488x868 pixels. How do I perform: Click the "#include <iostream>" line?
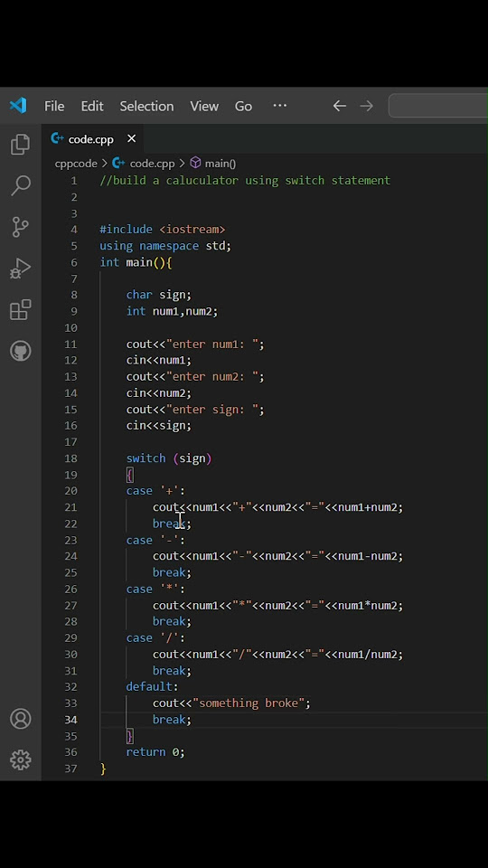tap(162, 229)
